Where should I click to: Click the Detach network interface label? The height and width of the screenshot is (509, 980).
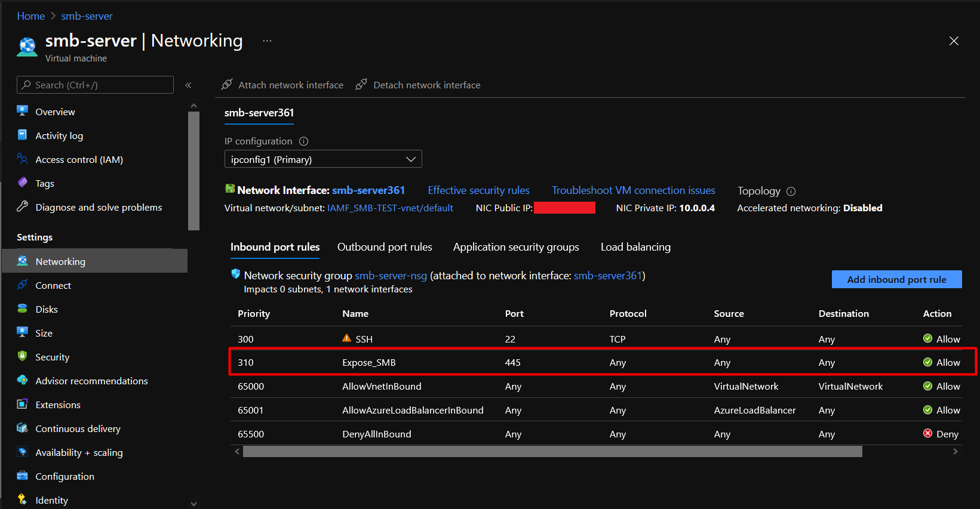click(427, 85)
